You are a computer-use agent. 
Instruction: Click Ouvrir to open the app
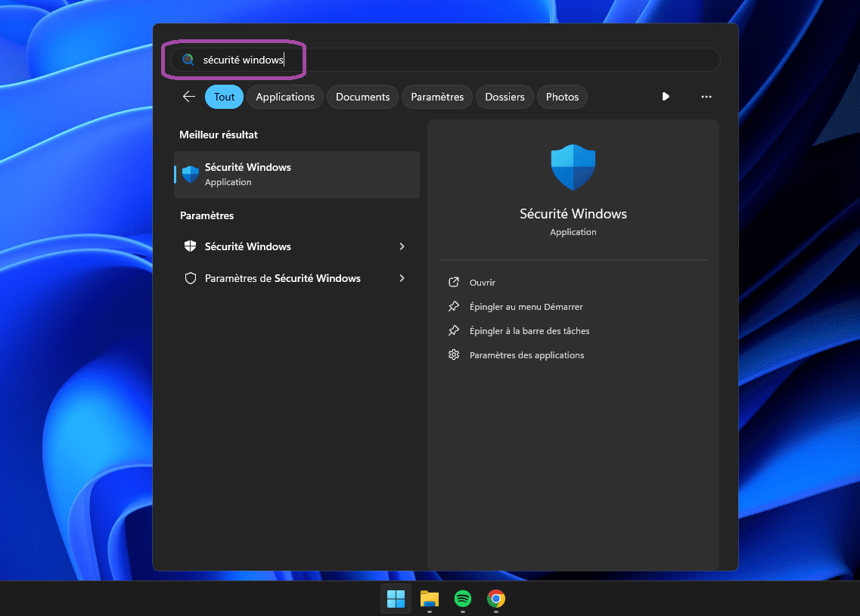(x=482, y=283)
